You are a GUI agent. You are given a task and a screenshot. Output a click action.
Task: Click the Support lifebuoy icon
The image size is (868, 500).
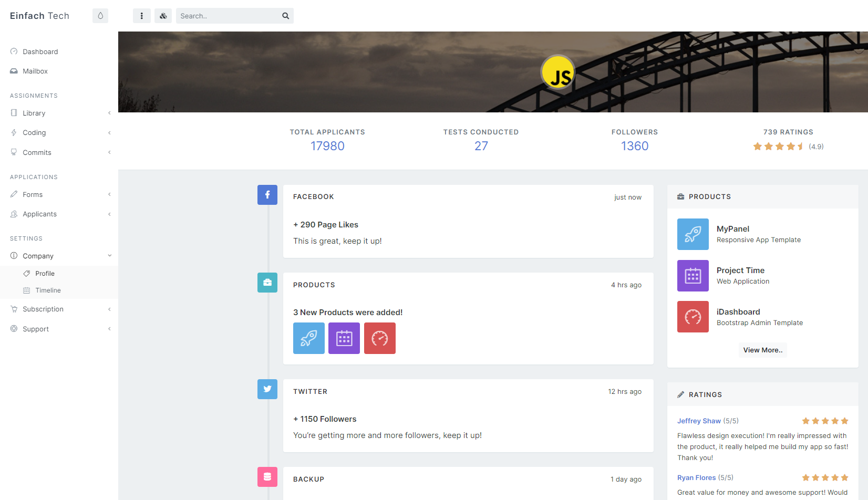coord(14,329)
